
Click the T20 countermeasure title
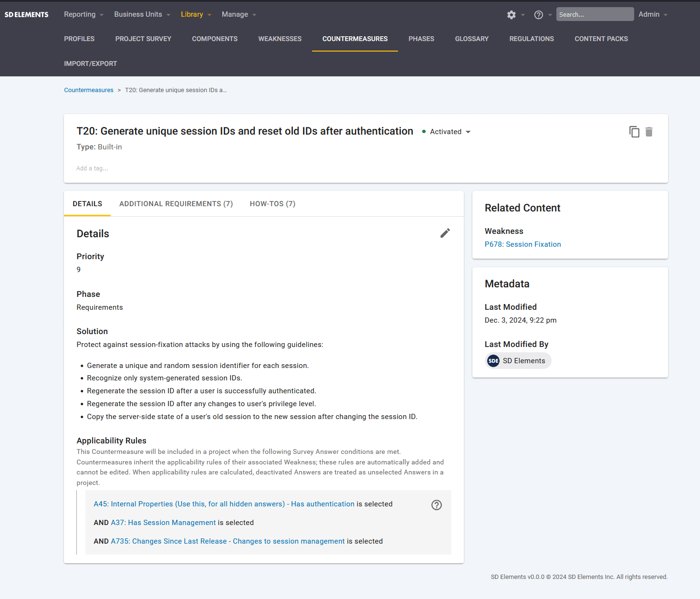245,131
